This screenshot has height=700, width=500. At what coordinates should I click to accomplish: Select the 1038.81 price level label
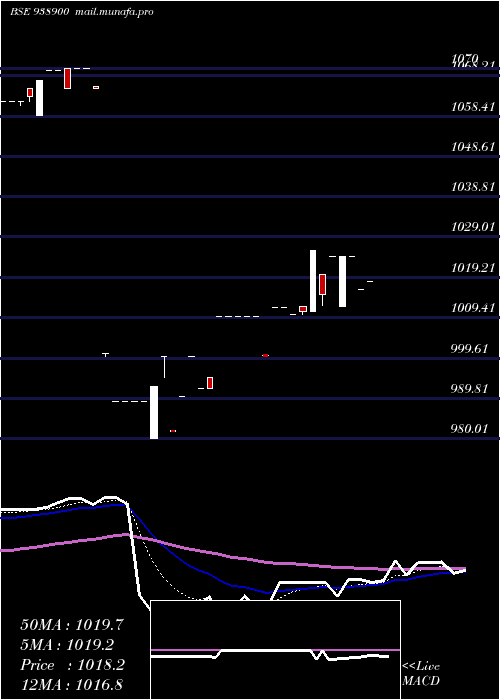474,187
